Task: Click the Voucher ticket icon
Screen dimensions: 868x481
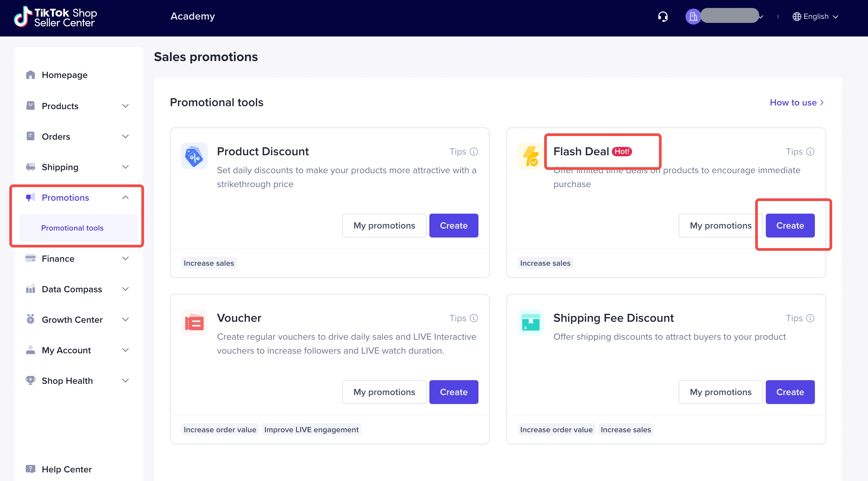Action: [x=194, y=323]
